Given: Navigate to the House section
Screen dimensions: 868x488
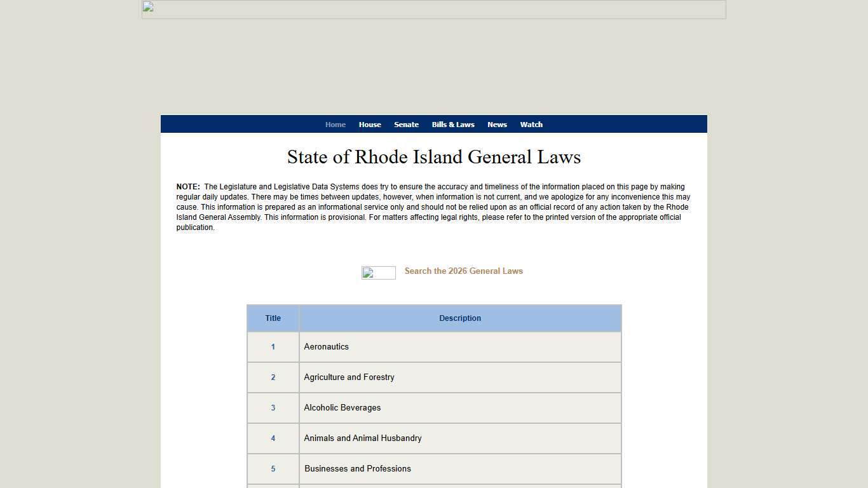Looking at the screenshot, I should pyautogui.click(x=370, y=124).
